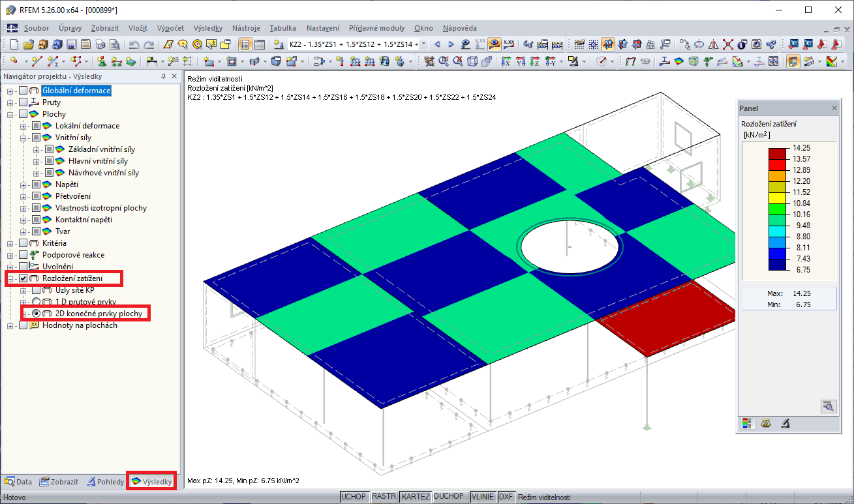This screenshot has height=504, width=854.
Task: Show view along Z axis
Action: (535, 61)
